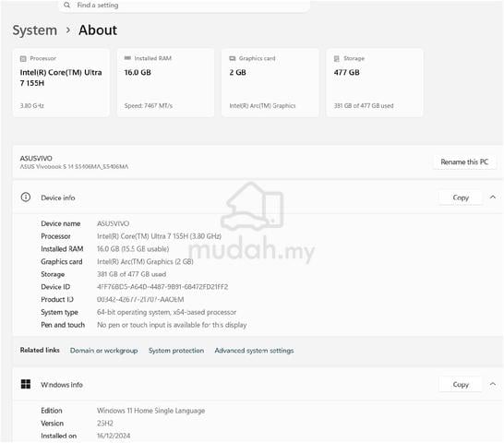Click the Graphics card icon
The height and width of the screenshot is (443, 504).
(233, 58)
